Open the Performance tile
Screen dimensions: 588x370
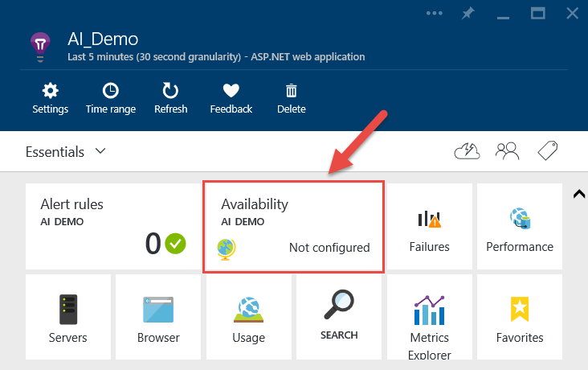click(520, 226)
